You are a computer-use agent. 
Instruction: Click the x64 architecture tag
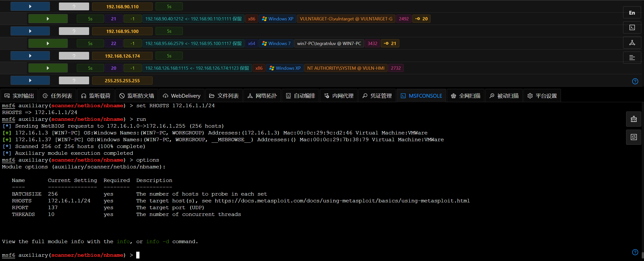[x=252, y=44]
